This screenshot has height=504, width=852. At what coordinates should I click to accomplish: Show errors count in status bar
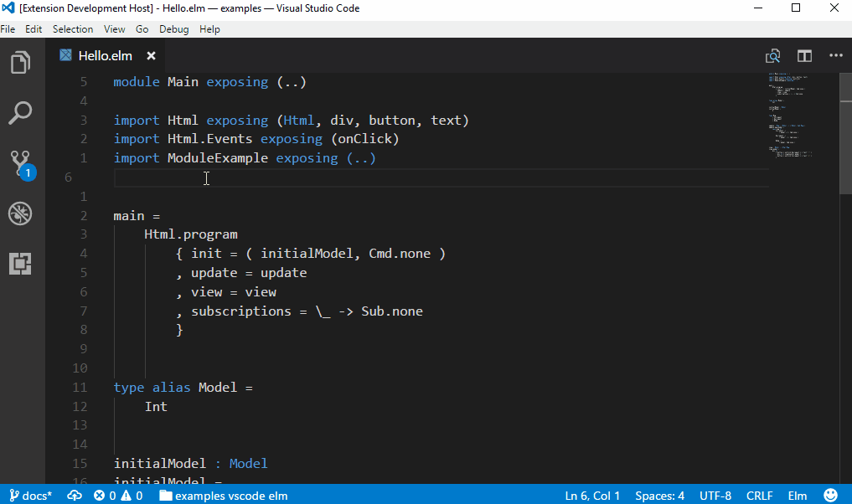[105, 496]
